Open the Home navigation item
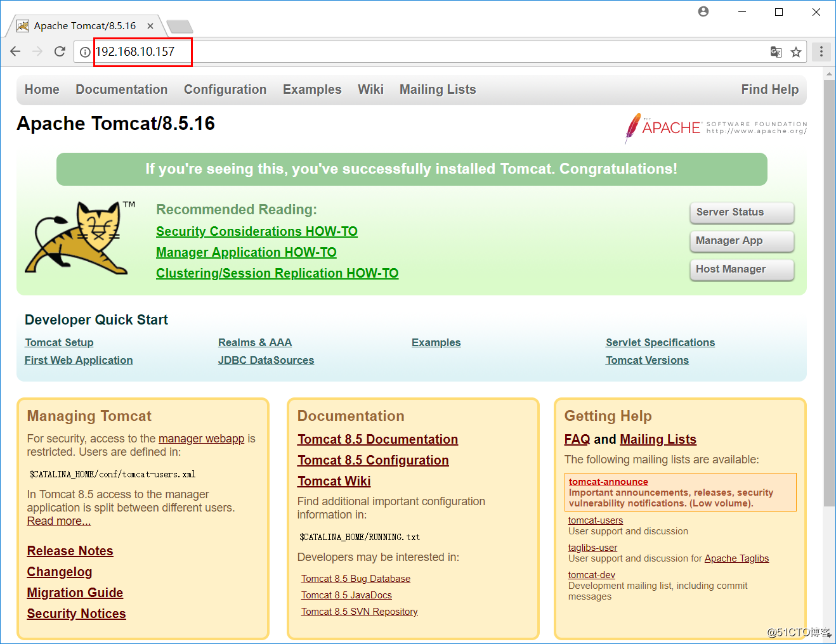 point(42,89)
